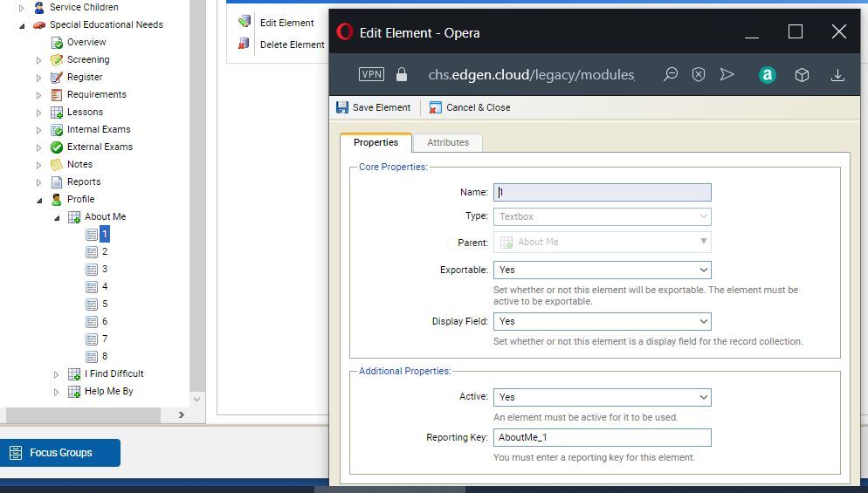Image resolution: width=868 pixels, height=493 pixels.
Task: Click the Edit Element icon
Action: [245, 22]
